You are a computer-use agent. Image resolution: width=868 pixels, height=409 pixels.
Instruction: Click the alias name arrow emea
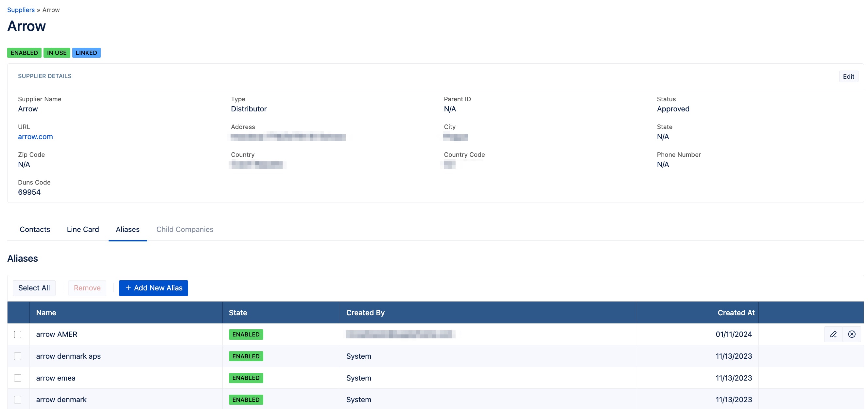(x=56, y=378)
